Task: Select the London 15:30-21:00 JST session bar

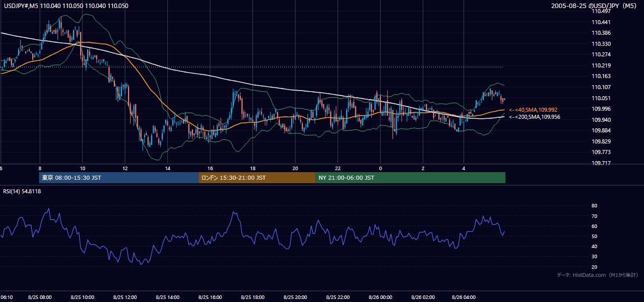Action: 257,178
